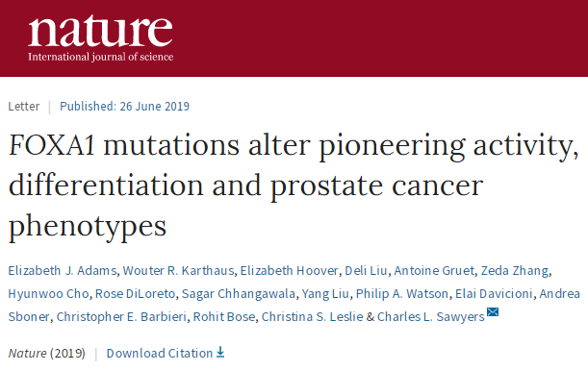
Task: Click the Nature journal name link
Action: (x=27, y=353)
